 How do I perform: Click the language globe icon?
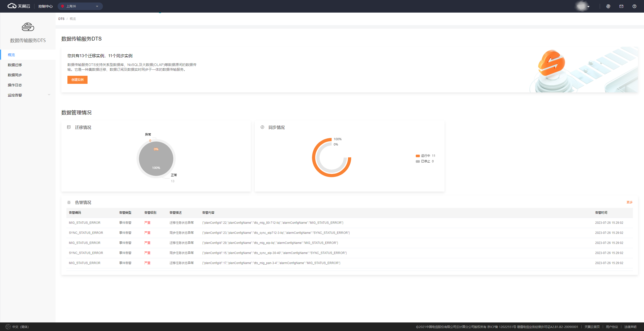pos(8,327)
